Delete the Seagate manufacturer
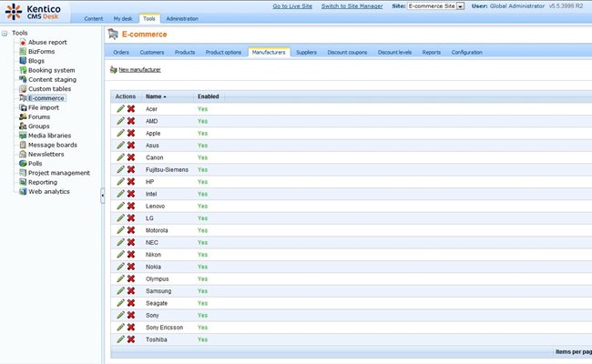This screenshot has width=592, height=364. pyautogui.click(x=131, y=303)
